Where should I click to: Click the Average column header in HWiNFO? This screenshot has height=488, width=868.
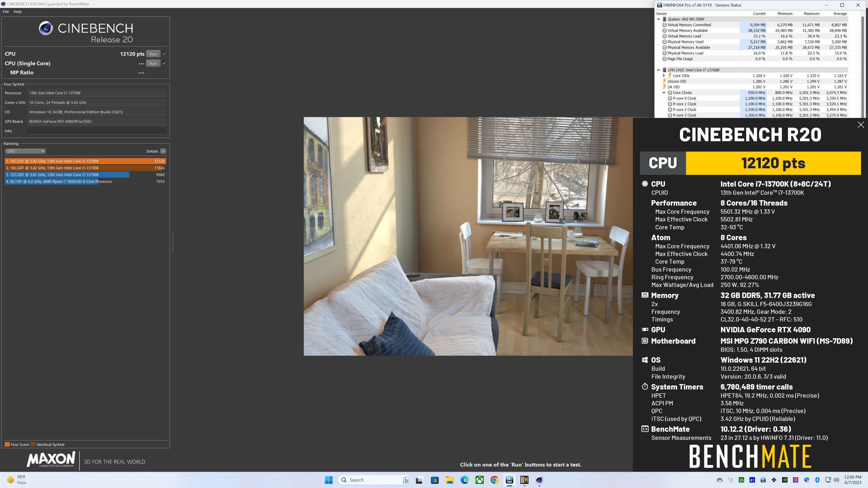click(834, 14)
